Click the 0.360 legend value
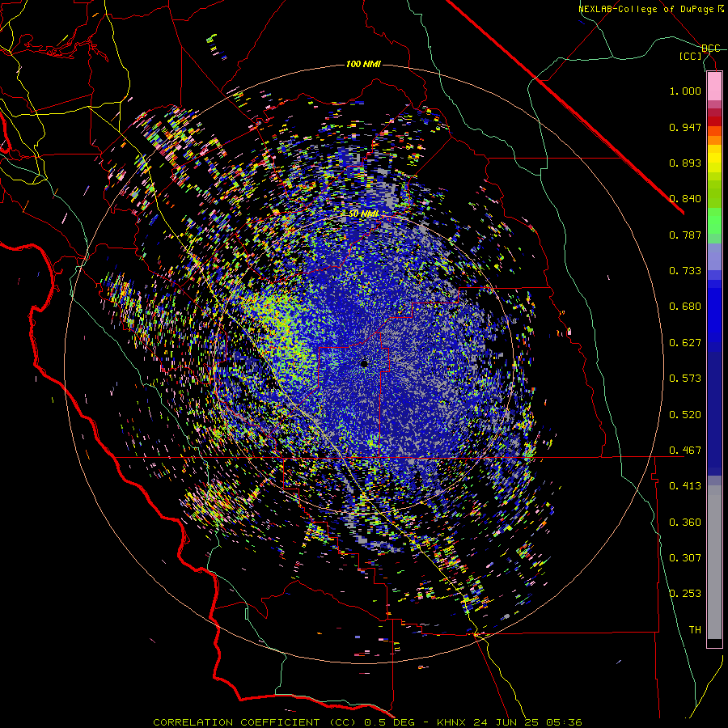Image resolution: width=728 pixels, height=728 pixels. click(x=685, y=523)
